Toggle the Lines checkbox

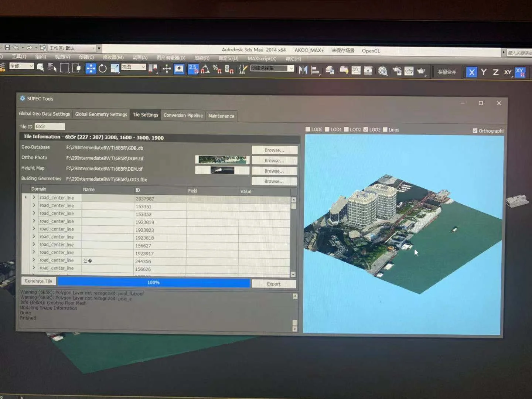[385, 130]
